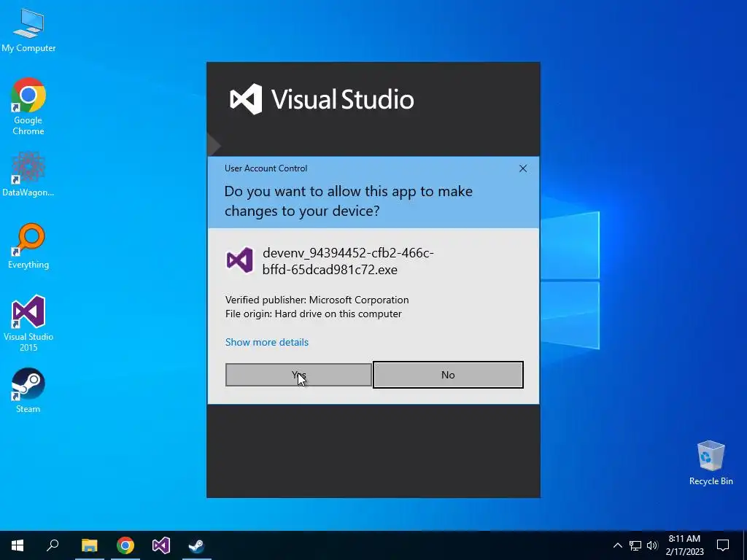This screenshot has width=747, height=560.
Task: Select Everything search desktop shortcut
Action: 28,246
